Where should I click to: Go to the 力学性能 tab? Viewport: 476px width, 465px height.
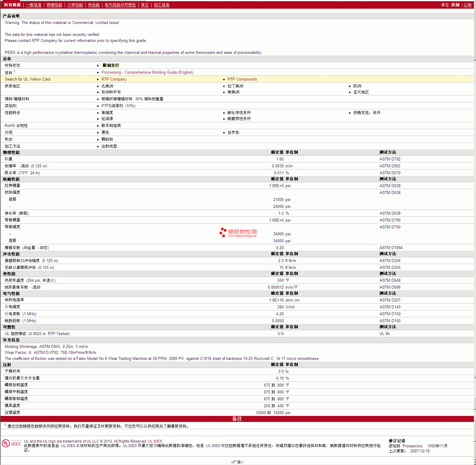click(75, 5)
